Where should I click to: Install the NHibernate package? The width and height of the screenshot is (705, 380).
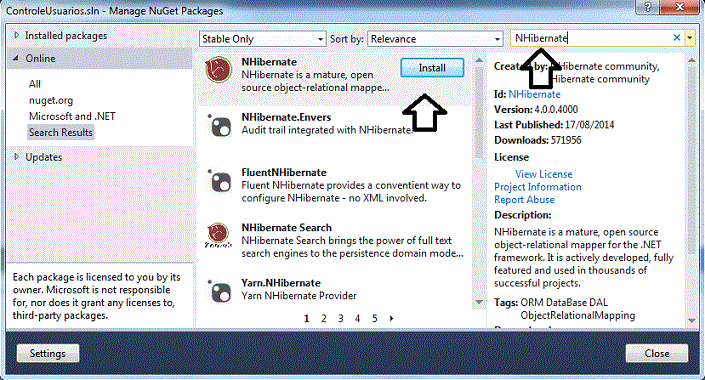[x=432, y=68]
